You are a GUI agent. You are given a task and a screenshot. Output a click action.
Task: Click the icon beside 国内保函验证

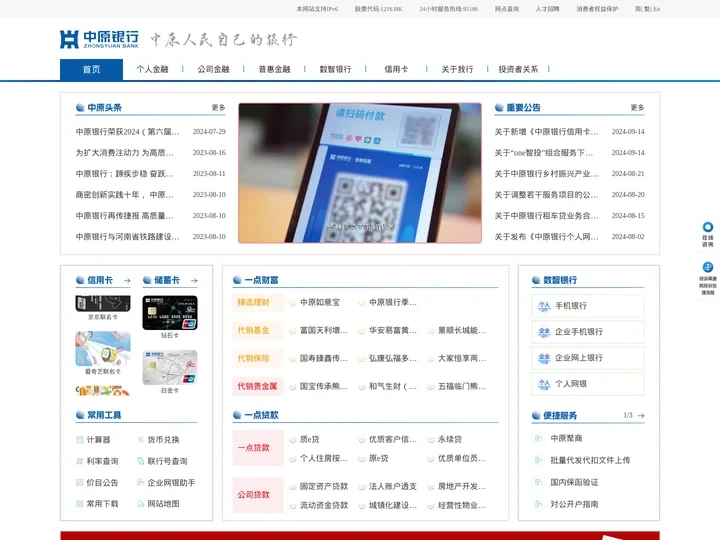[x=538, y=482]
